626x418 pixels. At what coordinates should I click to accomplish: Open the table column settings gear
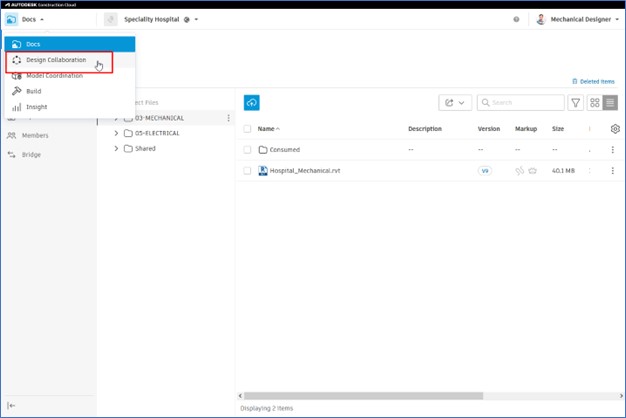pyautogui.click(x=615, y=129)
